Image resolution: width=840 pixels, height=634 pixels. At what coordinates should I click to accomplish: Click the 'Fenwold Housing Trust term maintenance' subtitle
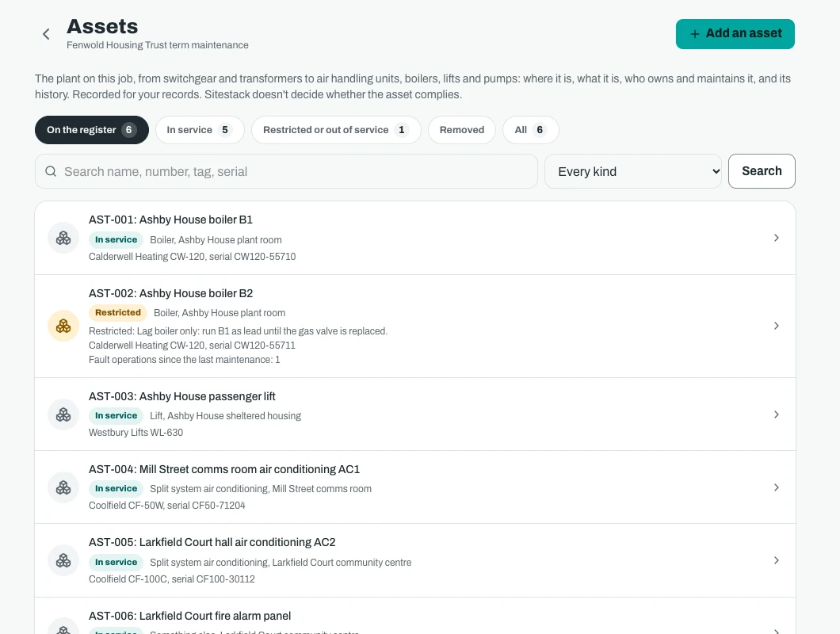tap(158, 45)
